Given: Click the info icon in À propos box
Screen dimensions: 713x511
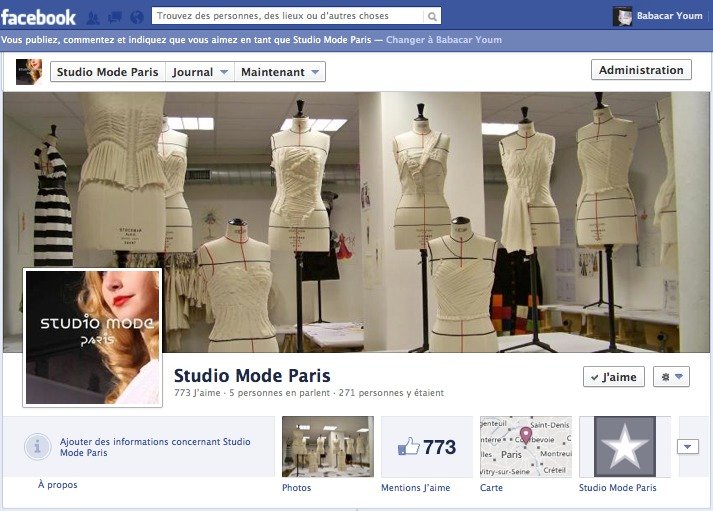Looking at the screenshot, I should (38, 446).
